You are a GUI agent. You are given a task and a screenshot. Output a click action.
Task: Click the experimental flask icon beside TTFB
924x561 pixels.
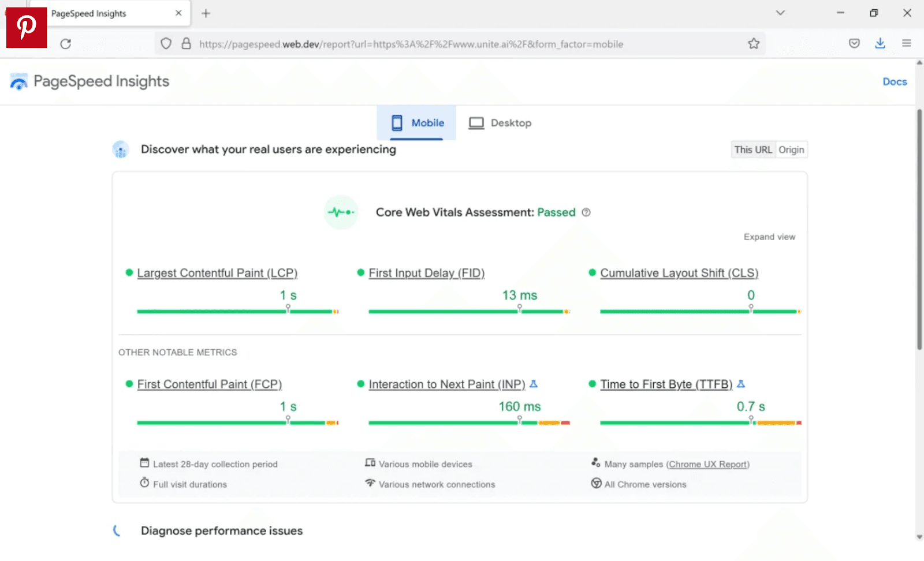pos(741,384)
